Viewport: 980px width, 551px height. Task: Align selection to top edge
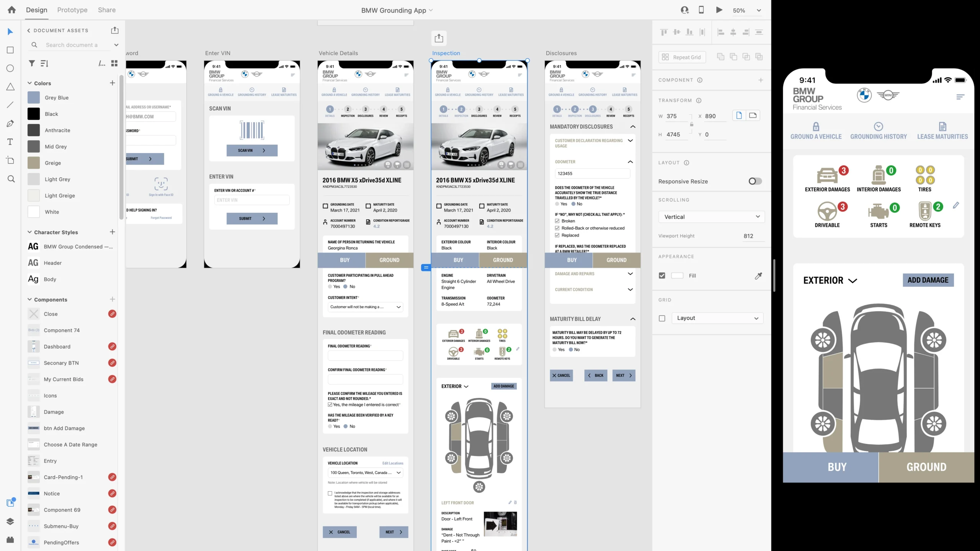click(664, 32)
